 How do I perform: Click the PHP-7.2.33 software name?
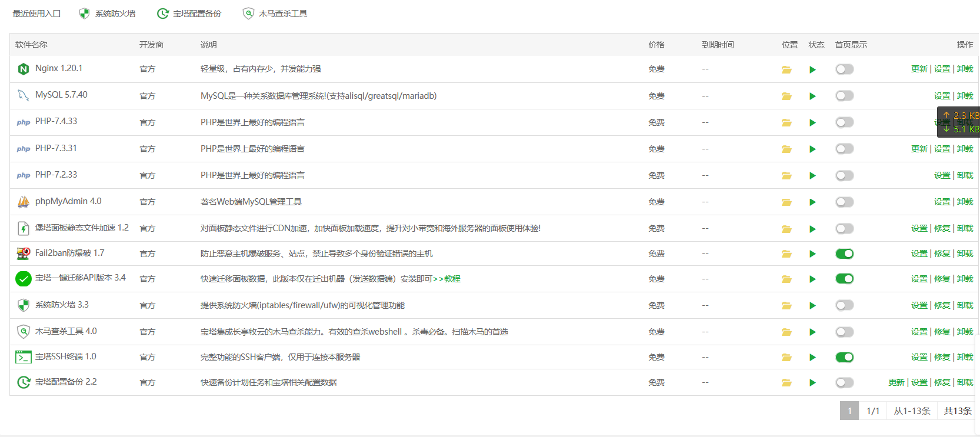56,175
